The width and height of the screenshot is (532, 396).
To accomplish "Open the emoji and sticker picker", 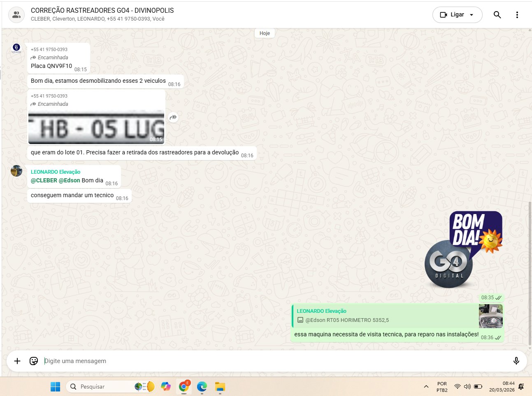I will point(34,361).
